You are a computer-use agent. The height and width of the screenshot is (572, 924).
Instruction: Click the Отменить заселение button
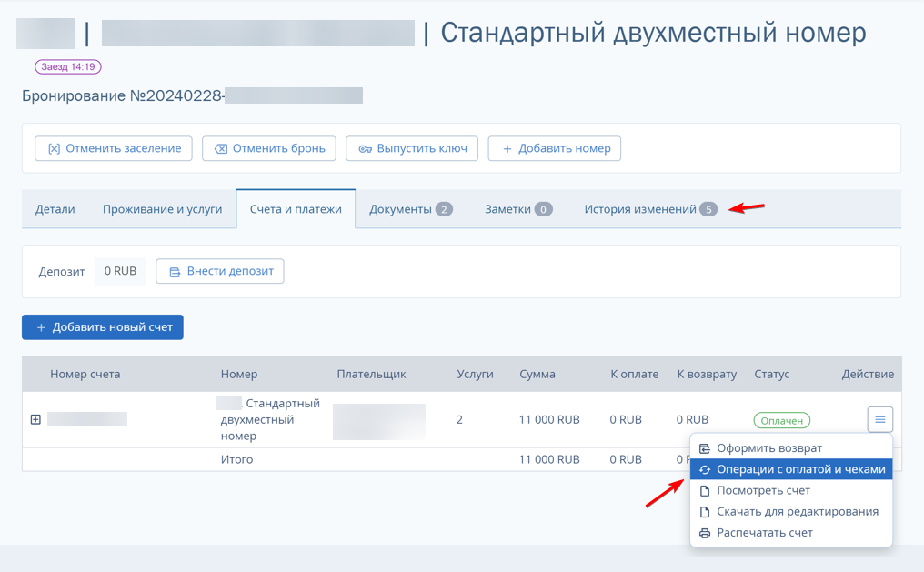[113, 148]
